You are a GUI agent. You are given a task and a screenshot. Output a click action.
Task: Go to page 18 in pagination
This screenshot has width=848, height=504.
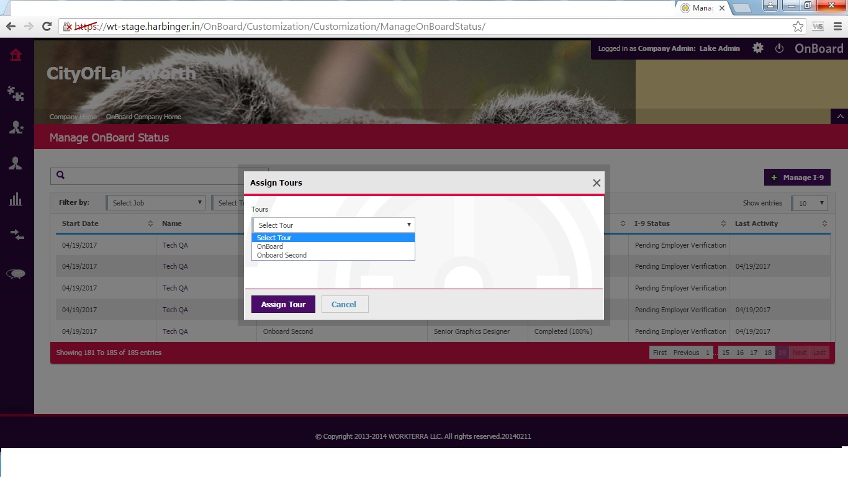768,353
